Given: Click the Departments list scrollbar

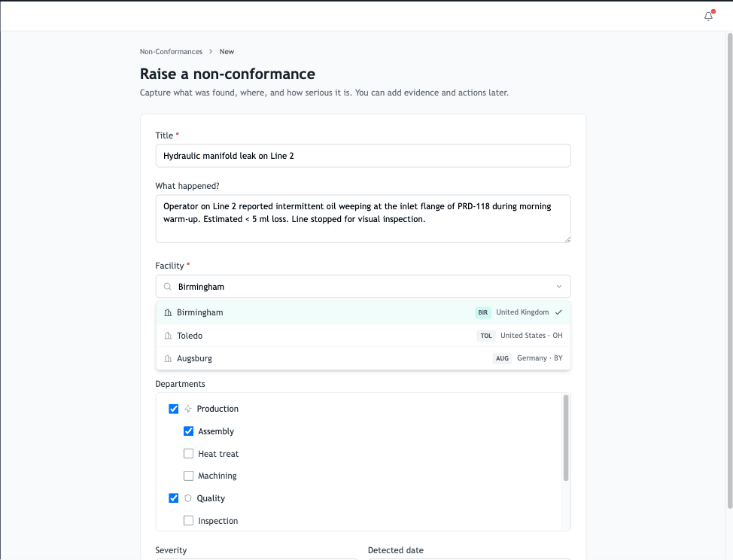Looking at the screenshot, I should [x=566, y=438].
